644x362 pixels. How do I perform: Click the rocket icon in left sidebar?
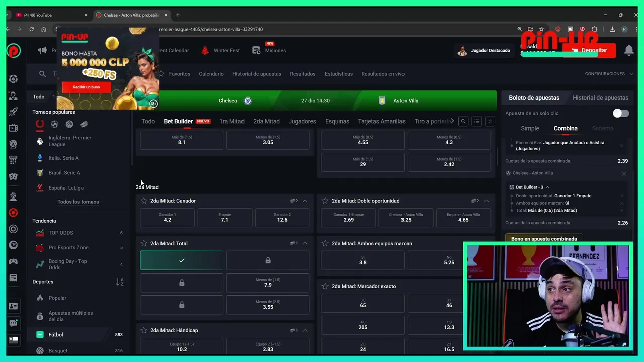[13, 112]
